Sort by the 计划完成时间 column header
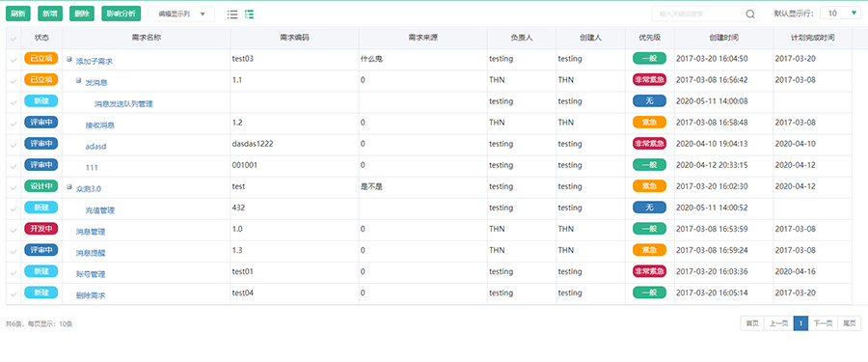The height and width of the screenshot is (362, 868). pyautogui.click(x=812, y=38)
